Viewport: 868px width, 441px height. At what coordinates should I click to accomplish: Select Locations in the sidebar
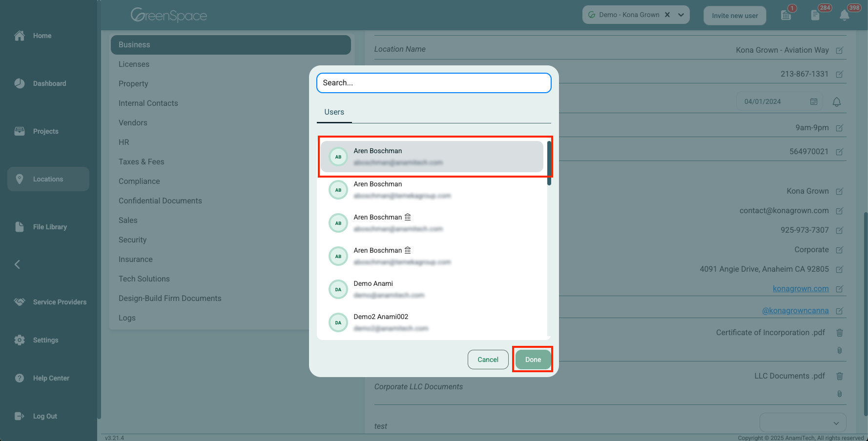[x=48, y=179]
